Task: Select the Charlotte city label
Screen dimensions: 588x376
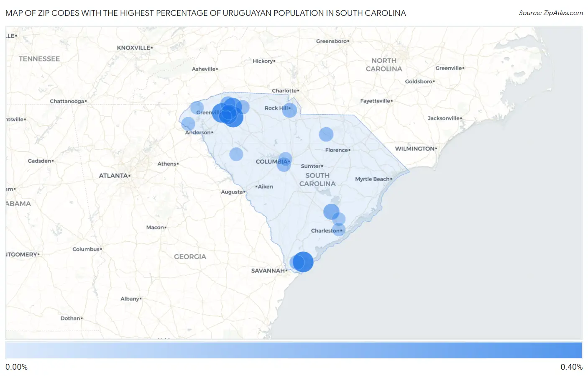Action: [285, 91]
